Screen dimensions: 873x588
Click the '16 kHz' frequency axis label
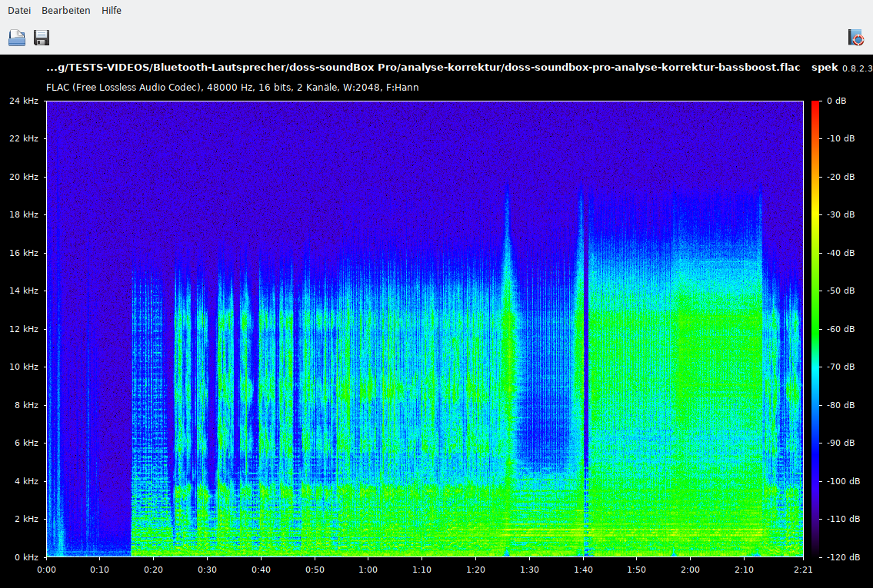(23, 253)
